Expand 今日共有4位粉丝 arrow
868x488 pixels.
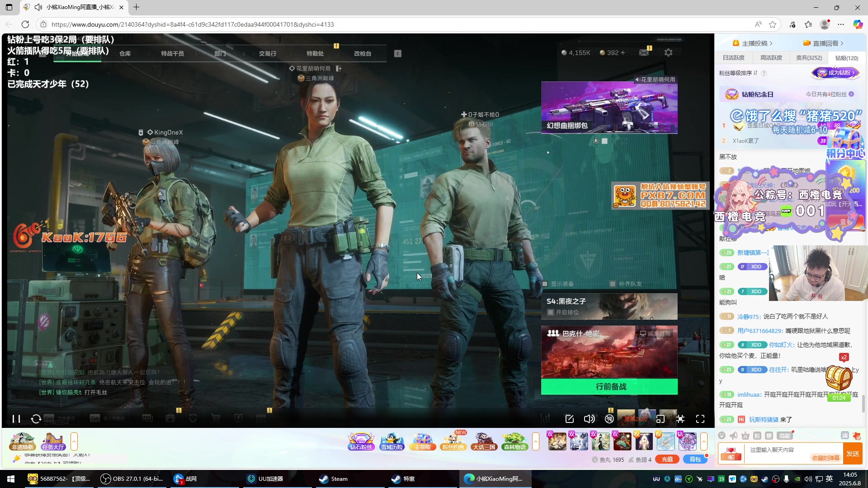pos(851,94)
